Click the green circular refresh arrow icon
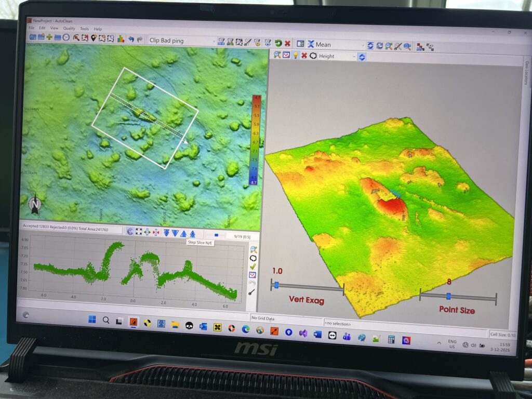The width and height of the screenshot is (532, 399). (x=278, y=44)
